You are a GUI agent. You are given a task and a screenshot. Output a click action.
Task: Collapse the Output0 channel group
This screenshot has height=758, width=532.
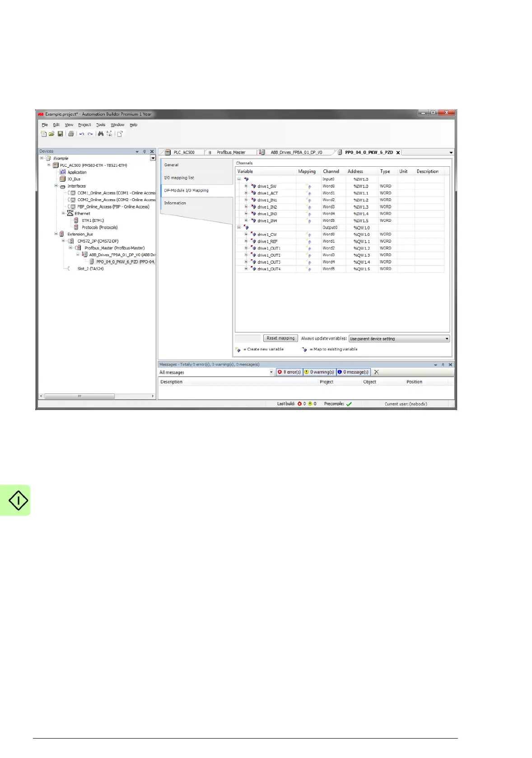(x=239, y=227)
